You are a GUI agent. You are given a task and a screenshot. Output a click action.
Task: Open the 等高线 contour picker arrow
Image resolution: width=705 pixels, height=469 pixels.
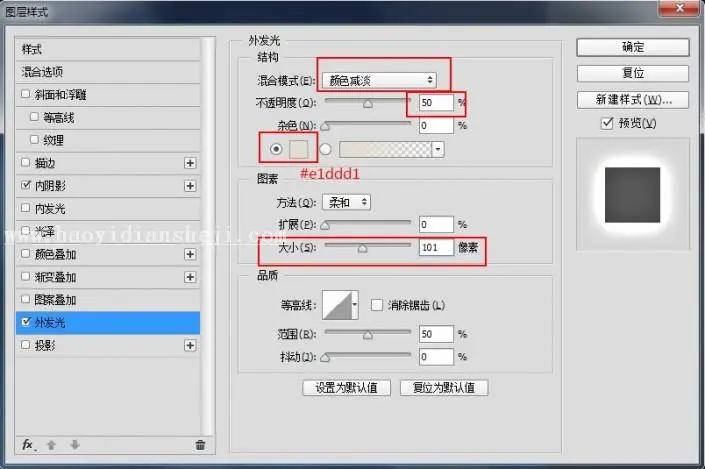point(355,305)
